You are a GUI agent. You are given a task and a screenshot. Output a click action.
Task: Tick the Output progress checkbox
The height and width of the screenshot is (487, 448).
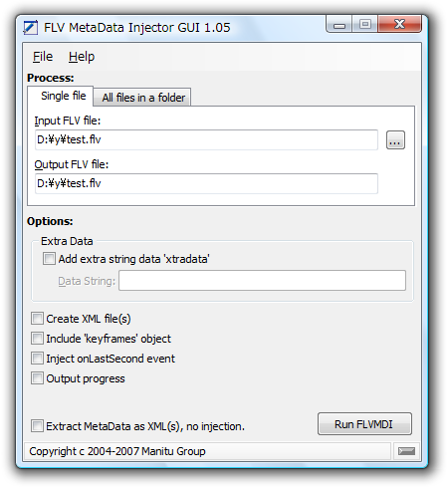[x=37, y=378]
